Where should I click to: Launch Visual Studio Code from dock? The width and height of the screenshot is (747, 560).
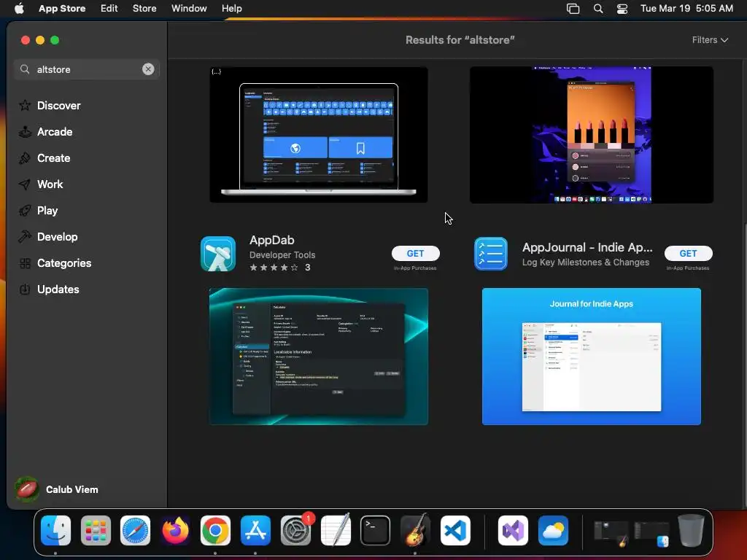click(x=455, y=531)
